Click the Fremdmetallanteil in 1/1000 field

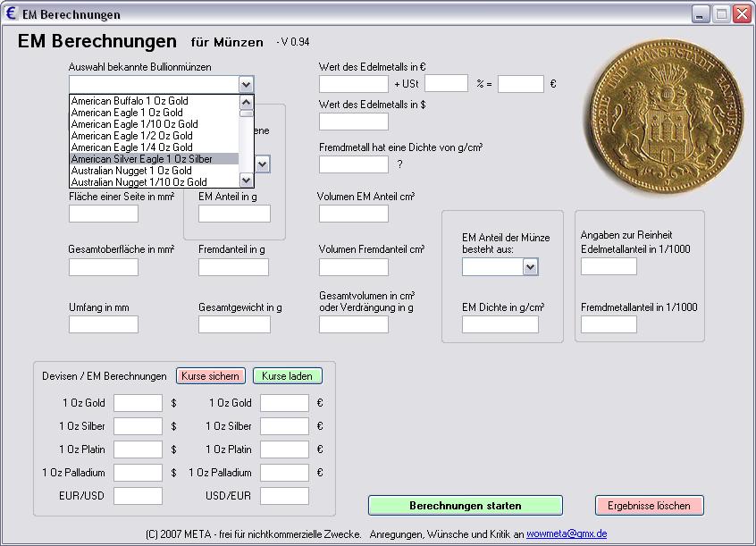pyautogui.click(x=609, y=324)
